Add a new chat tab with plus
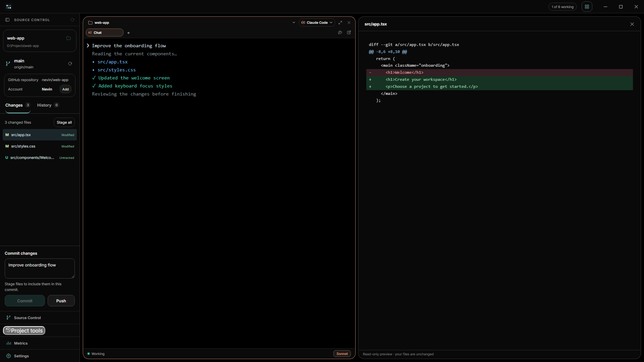This screenshot has height=362, width=644. tap(128, 33)
